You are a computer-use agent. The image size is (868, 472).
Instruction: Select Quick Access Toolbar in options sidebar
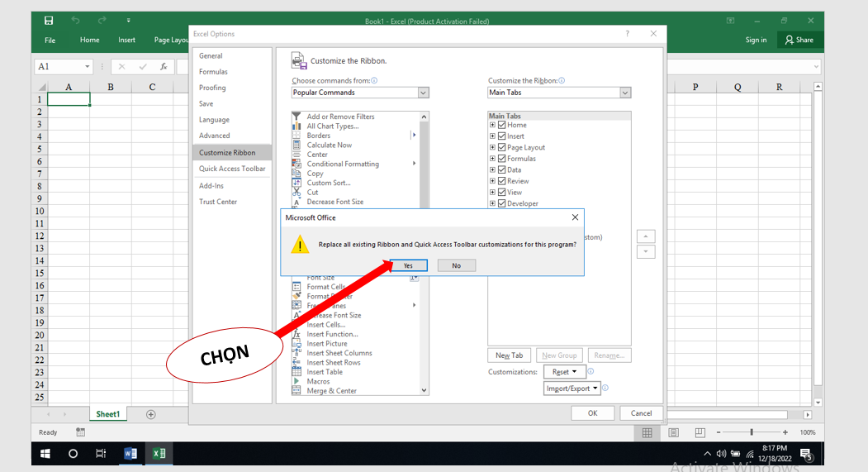tap(232, 169)
